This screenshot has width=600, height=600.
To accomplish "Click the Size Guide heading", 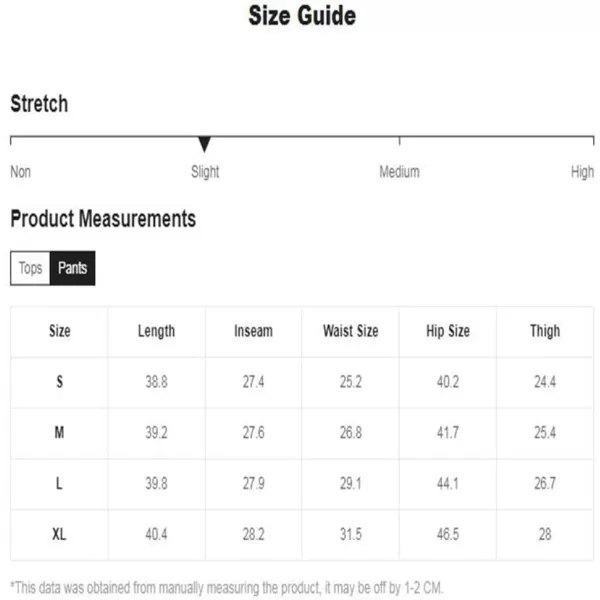I will pyautogui.click(x=302, y=16).
